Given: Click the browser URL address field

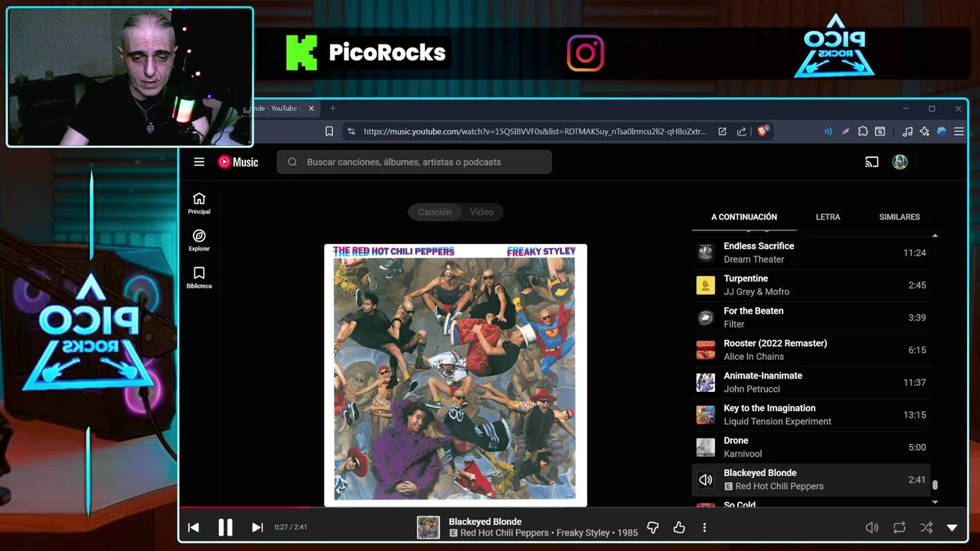Looking at the screenshot, I should [x=534, y=132].
